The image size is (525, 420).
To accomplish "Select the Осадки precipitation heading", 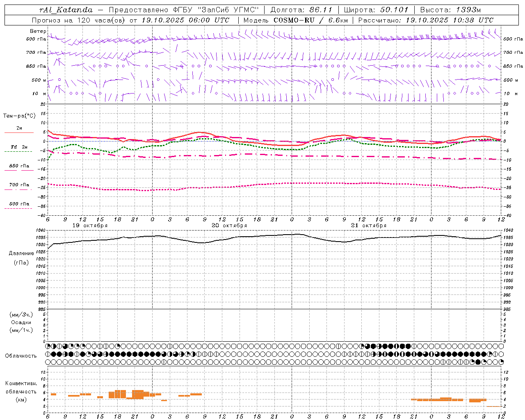I will tap(21, 323).
